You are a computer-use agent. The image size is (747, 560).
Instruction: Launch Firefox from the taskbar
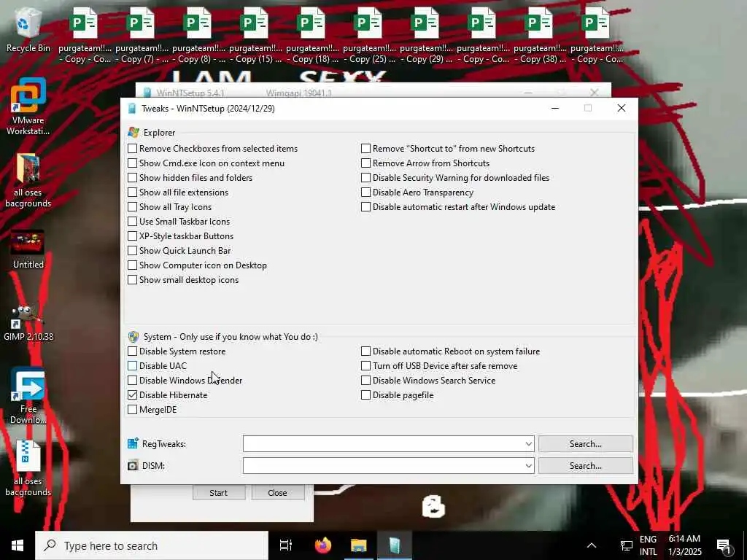coord(323,545)
